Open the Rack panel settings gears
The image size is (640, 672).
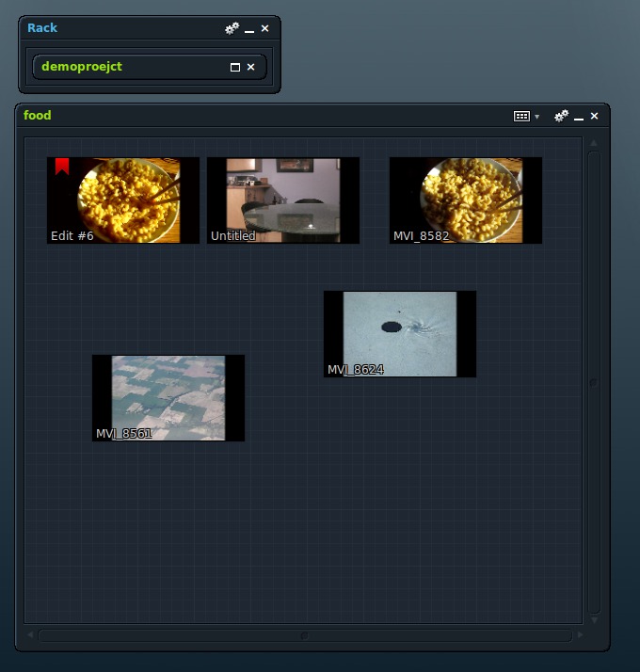(x=232, y=29)
